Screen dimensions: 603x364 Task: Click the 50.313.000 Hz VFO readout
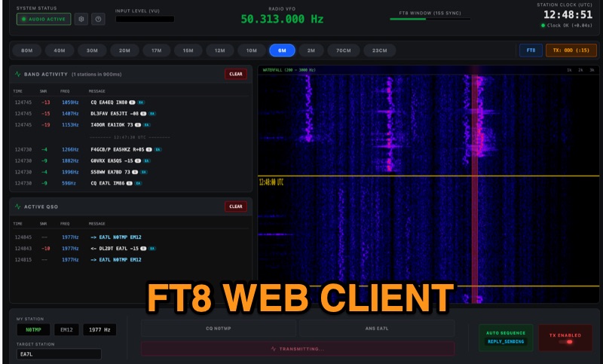coord(282,19)
